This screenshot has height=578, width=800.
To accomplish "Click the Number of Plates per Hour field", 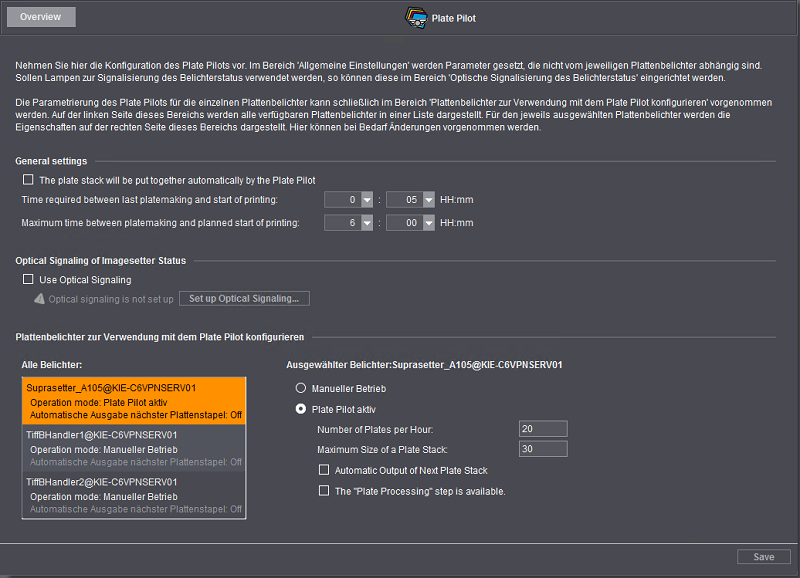I will 543,429.
